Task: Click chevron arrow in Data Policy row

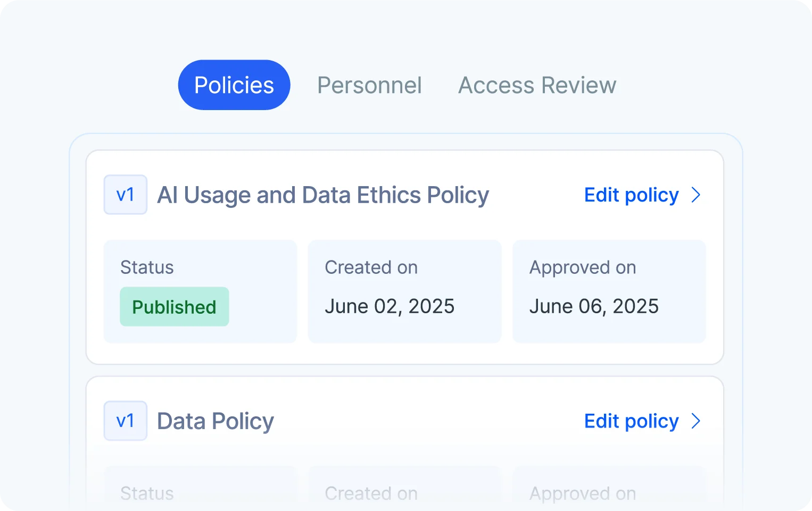Action: click(x=695, y=421)
